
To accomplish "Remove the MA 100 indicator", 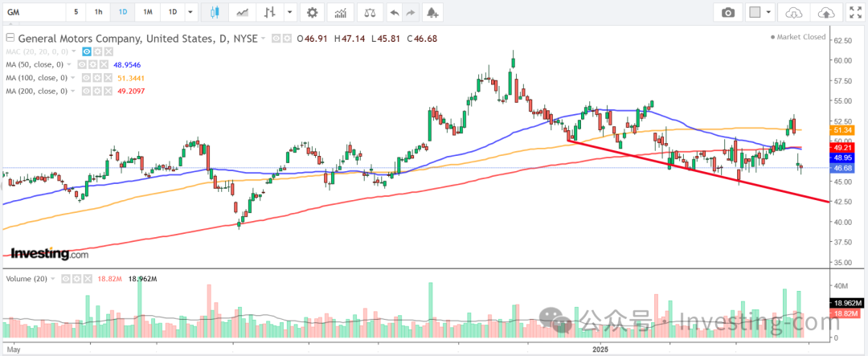I will [109, 78].
